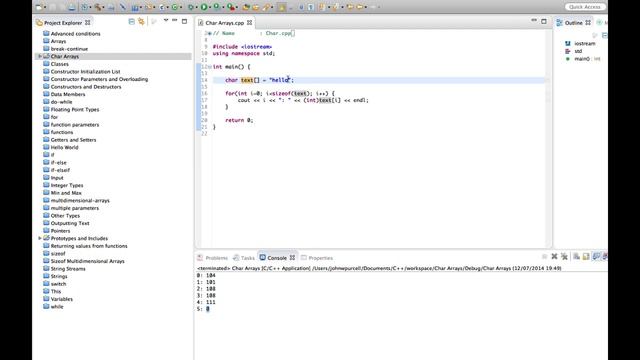The height and width of the screenshot is (360, 640).
Task: Minimize the Project Explorer view
Action: [x=175, y=20]
